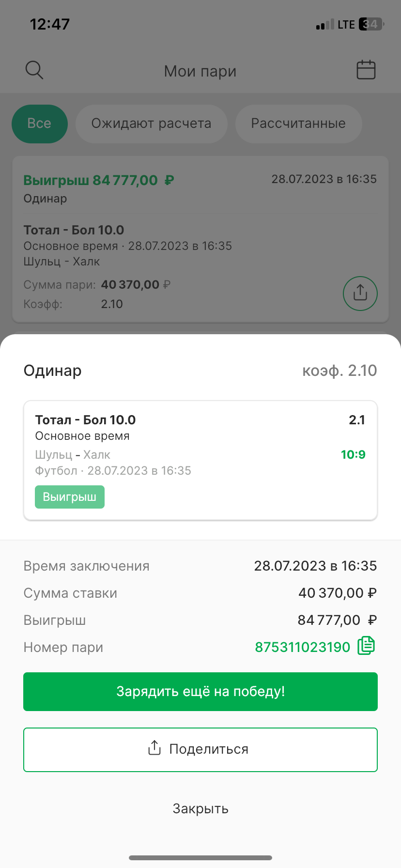
Task: Switch to Рассчитанные tab
Action: click(298, 124)
